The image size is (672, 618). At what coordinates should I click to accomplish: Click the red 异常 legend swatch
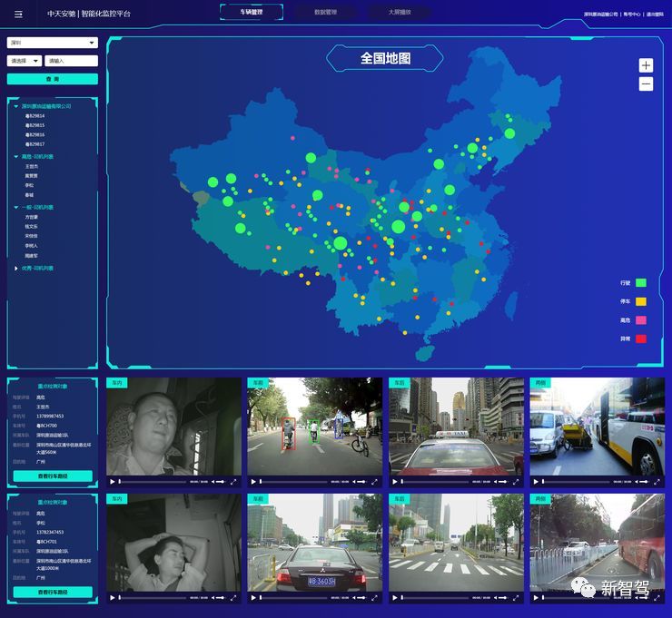(x=641, y=338)
